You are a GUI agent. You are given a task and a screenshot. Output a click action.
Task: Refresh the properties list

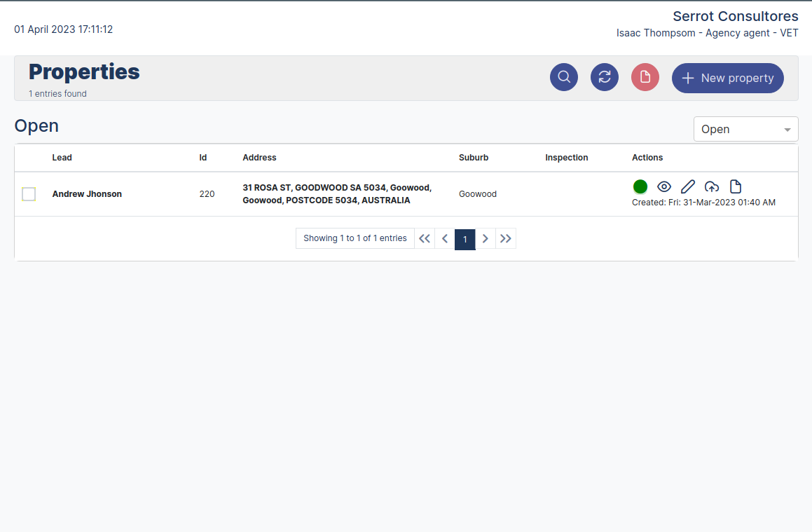605,77
